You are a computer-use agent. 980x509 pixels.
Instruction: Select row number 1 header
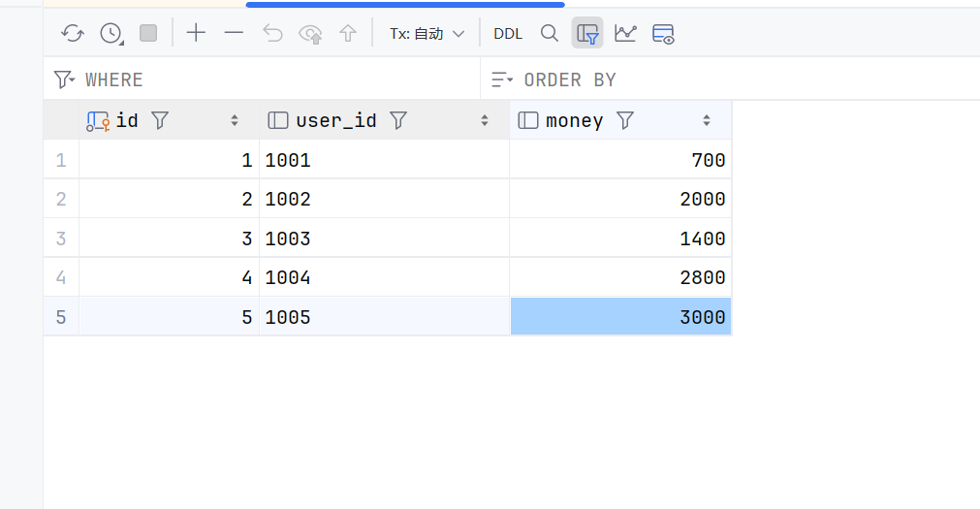pos(61,159)
